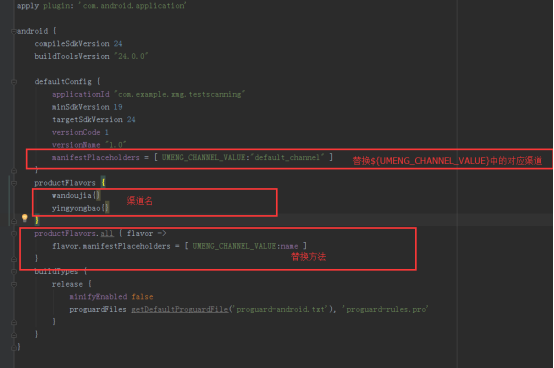Click 'proguard-rules.pro' string
Image resolution: width=554 pixels, height=368 pixels.
click(x=385, y=309)
